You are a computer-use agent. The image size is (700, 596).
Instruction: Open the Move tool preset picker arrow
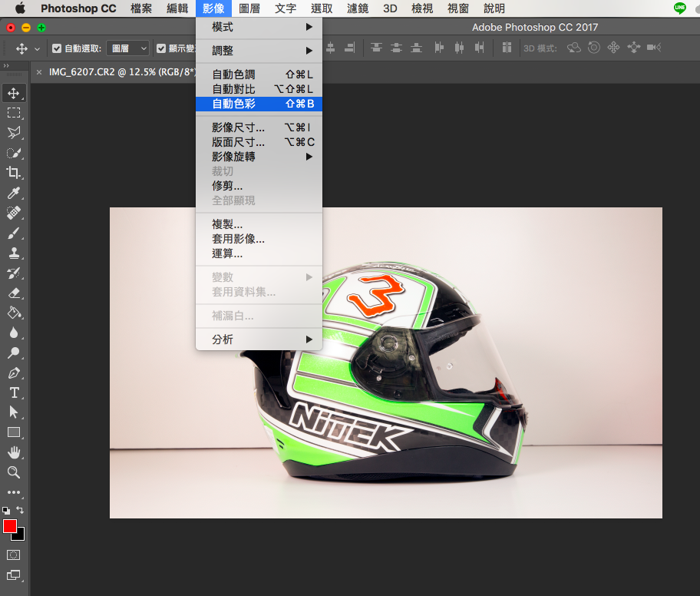click(x=37, y=48)
